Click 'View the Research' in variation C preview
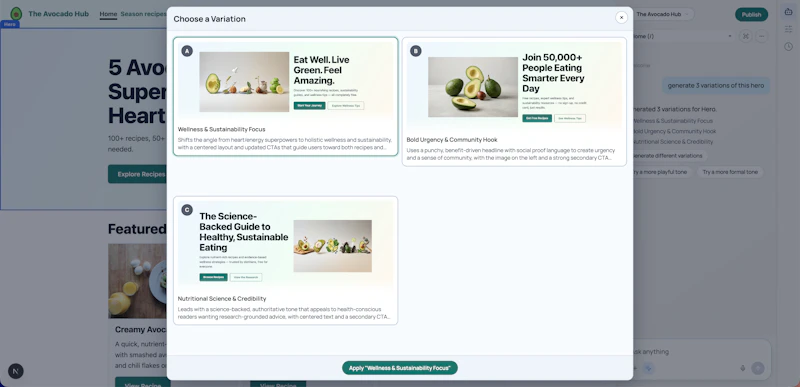 pyautogui.click(x=246, y=277)
